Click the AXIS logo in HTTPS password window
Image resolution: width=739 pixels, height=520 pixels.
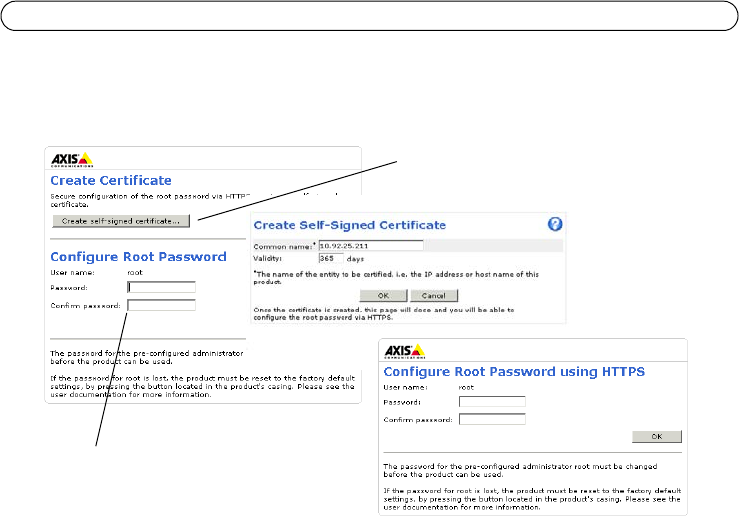[x=405, y=351]
